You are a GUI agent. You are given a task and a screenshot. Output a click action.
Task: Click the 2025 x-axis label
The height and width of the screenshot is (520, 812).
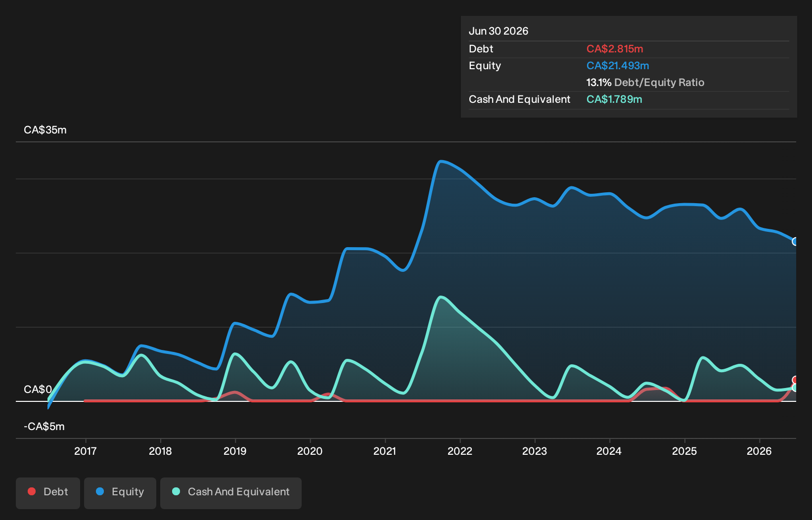click(684, 451)
